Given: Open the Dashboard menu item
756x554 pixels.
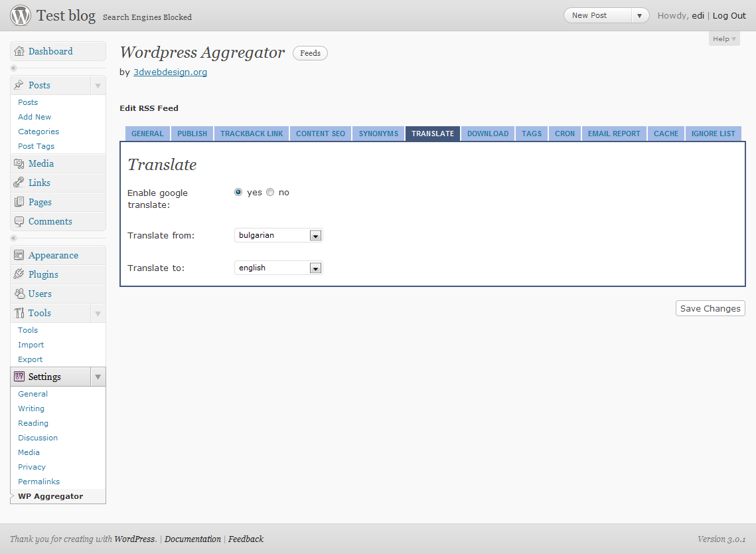Looking at the screenshot, I should (50, 51).
